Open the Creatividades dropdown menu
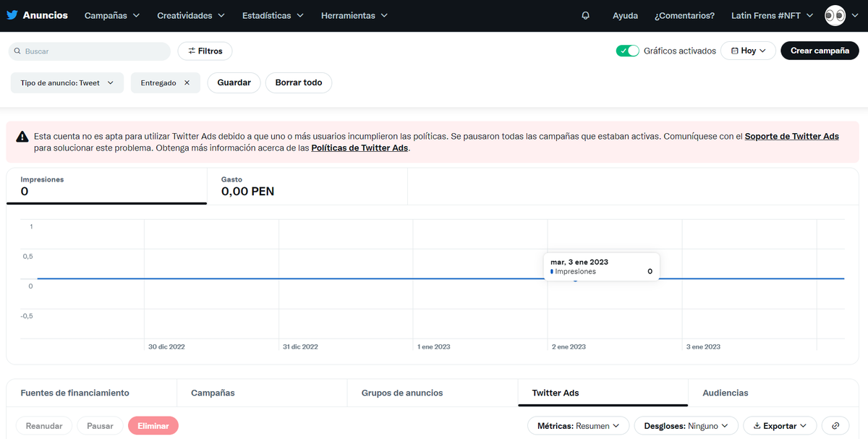 click(x=191, y=15)
